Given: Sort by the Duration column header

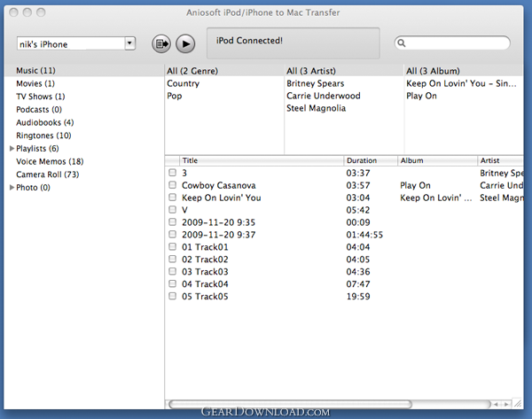Looking at the screenshot, I should click(x=371, y=160).
